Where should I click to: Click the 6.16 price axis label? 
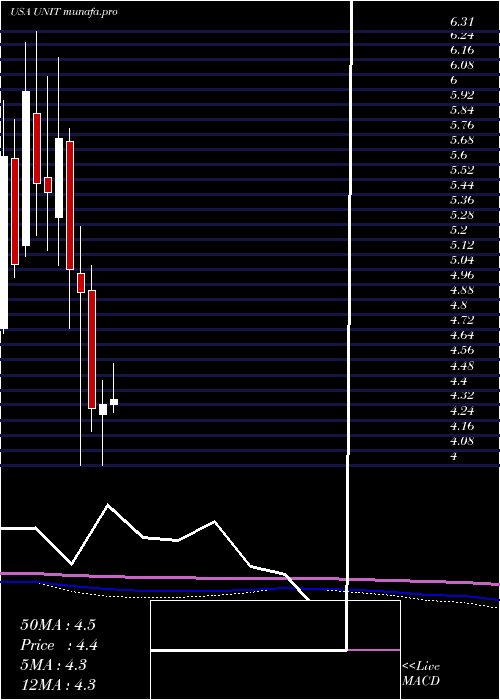pyautogui.click(x=462, y=50)
